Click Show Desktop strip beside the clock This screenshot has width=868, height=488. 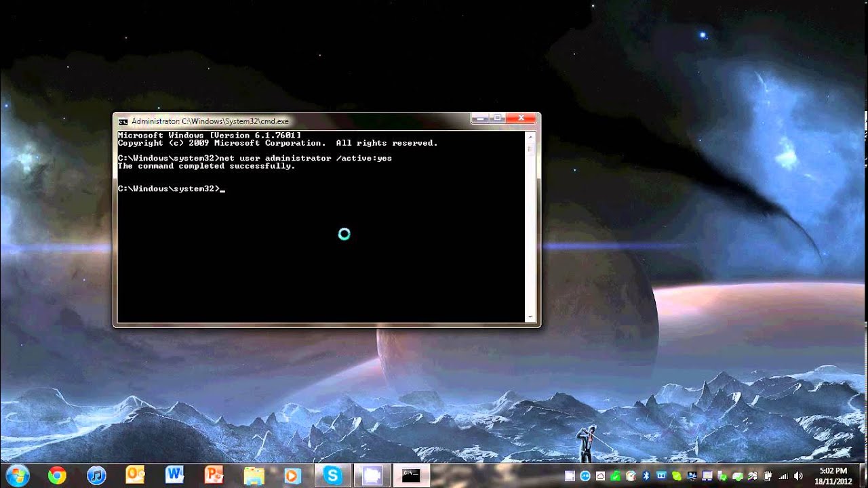[863, 476]
